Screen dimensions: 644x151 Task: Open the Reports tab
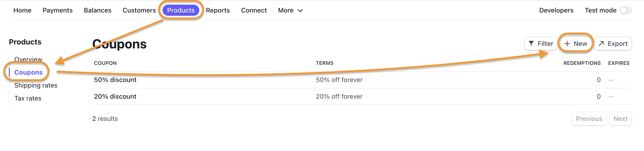click(x=218, y=10)
